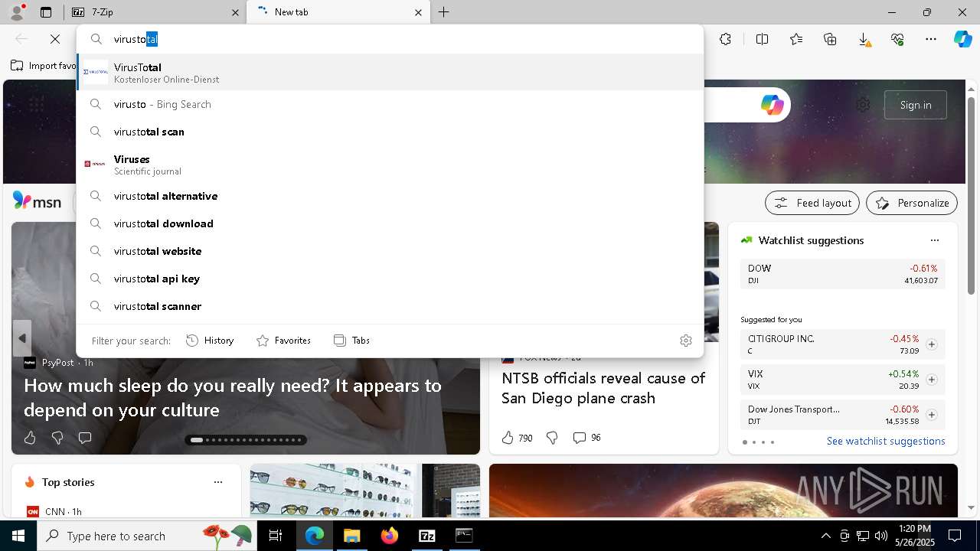Image resolution: width=980 pixels, height=551 pixels.
Task: Add Dow Jones Transport to watchlist
Action: [931, 415]
